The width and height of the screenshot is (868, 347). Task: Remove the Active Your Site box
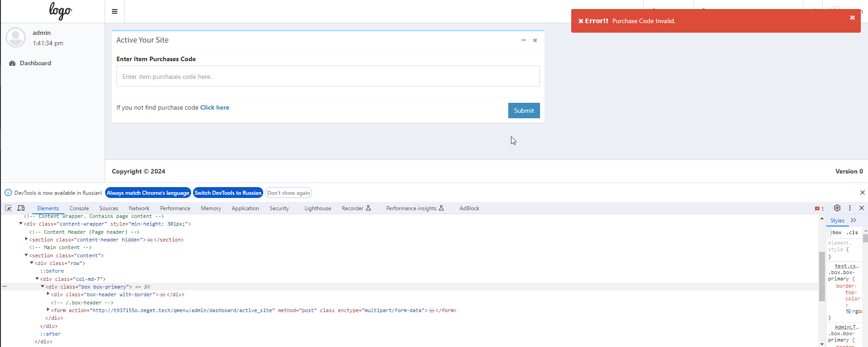pyautogui.click(x=535, y=40)
